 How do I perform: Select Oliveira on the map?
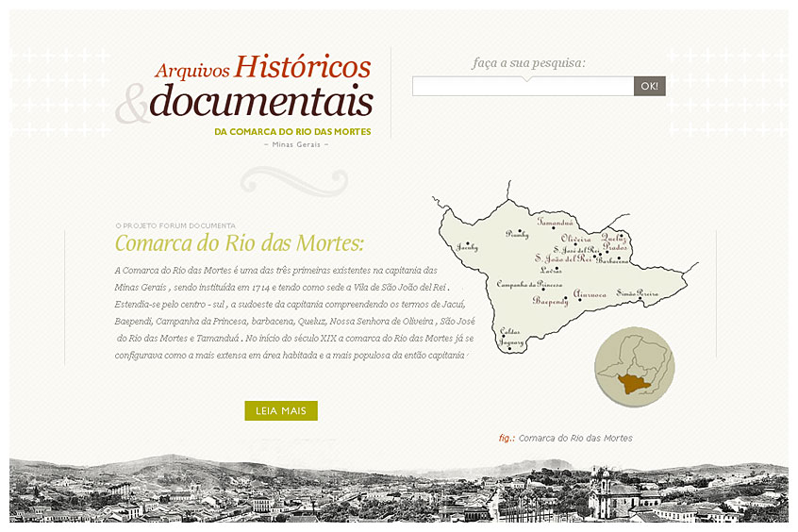(x=576, y=239)
